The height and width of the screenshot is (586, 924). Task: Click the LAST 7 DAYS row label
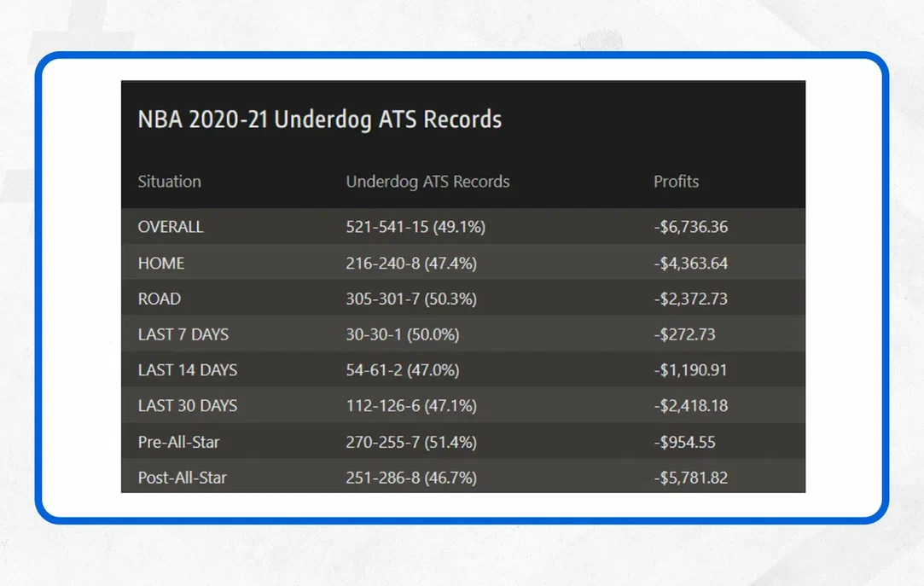click(183, 334)
